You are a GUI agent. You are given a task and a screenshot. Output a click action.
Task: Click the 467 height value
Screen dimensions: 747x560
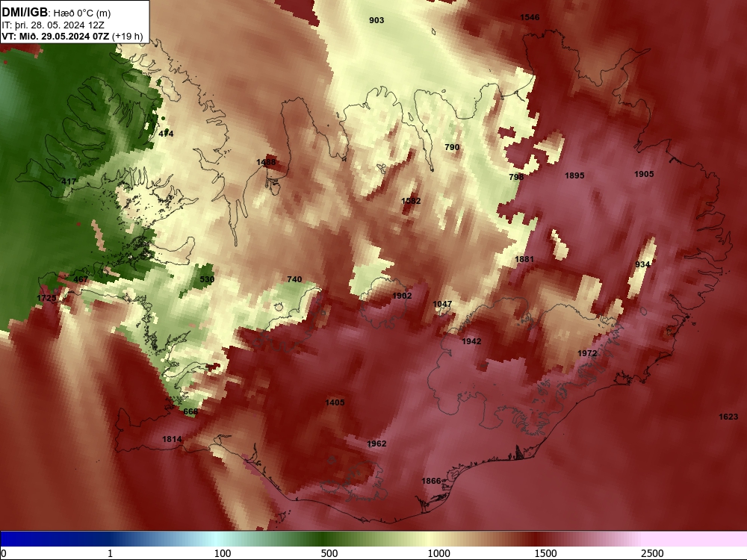81,279
